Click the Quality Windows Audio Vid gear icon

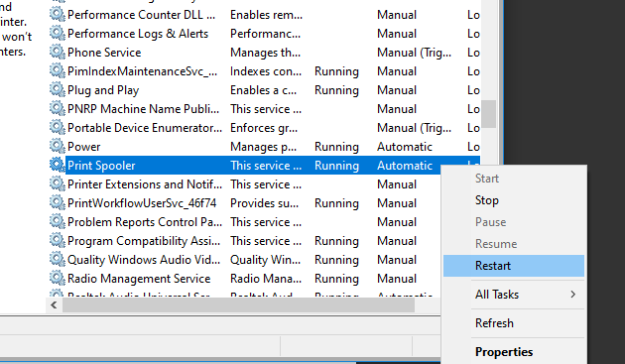click(57, 259)
